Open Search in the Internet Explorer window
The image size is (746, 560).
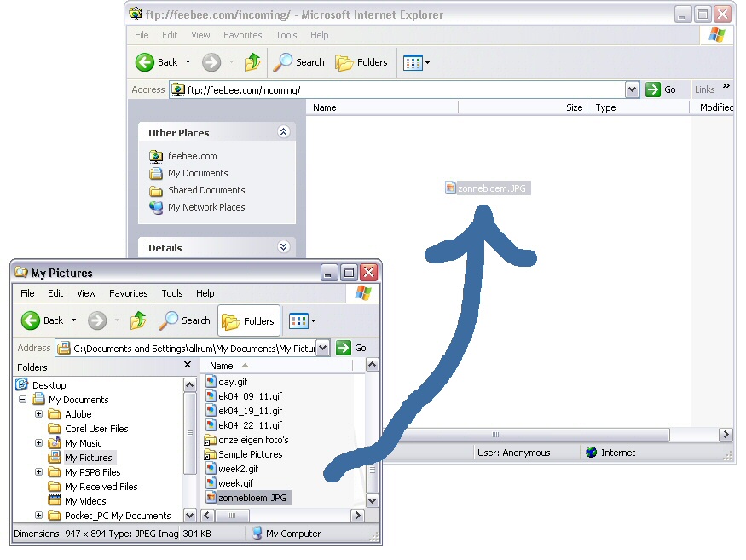point(298,62)
